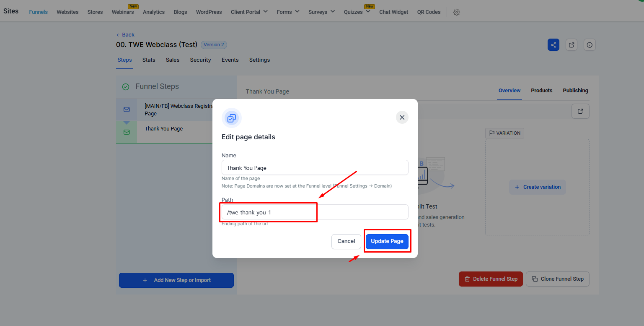The width and height of the screenshot is (644, 326).
Task: Select Thank You Page funnel step
Action: coord(164,129)
